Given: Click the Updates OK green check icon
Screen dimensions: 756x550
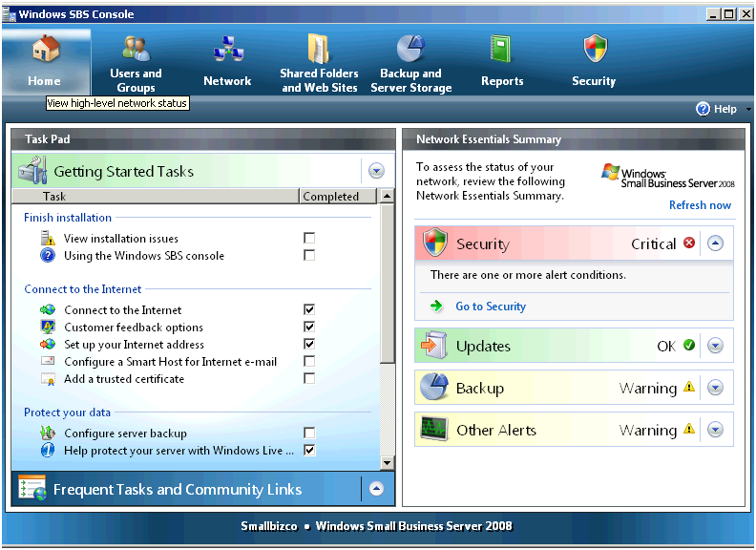Looking at the screenshot, I should [689, 345].
